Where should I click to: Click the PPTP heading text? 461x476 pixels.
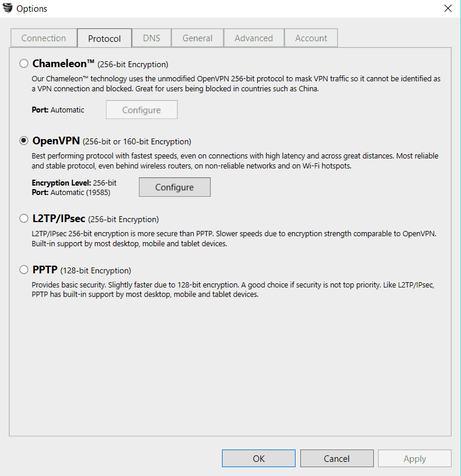click(x=45, y=270)
